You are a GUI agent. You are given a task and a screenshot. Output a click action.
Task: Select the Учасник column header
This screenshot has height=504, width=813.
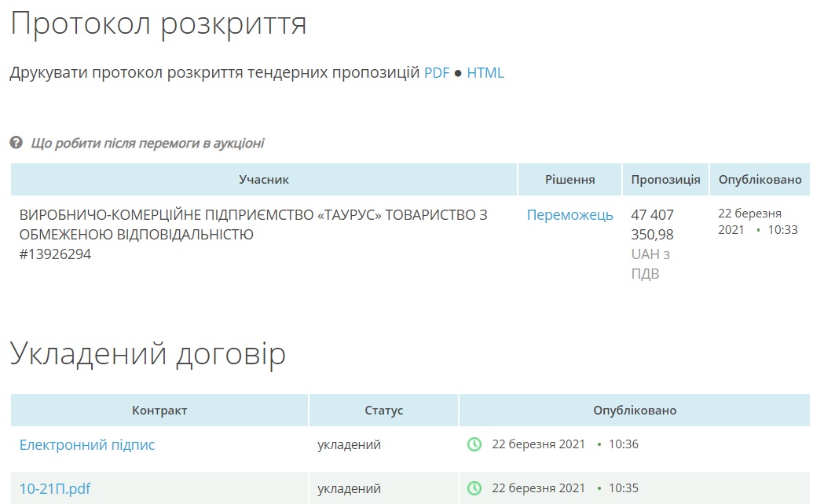[x=264, y=180]
